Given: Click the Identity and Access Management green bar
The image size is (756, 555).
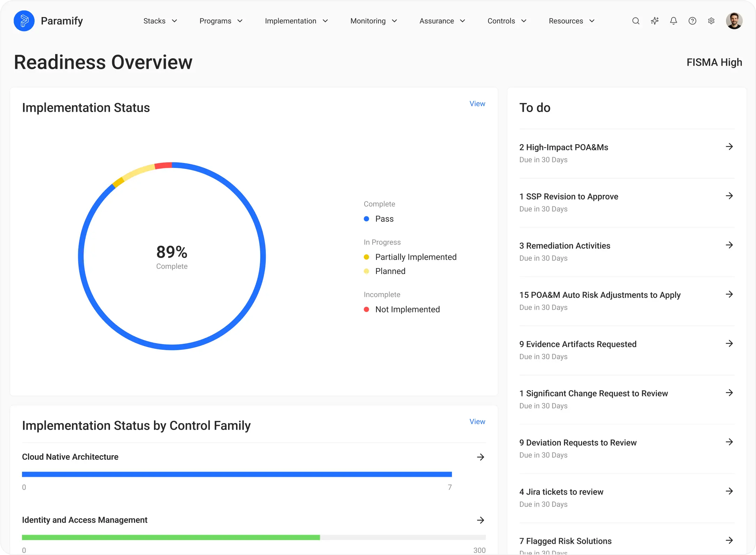Looking at the screenshot, I should pyautogui.click(x=171, y=538).
